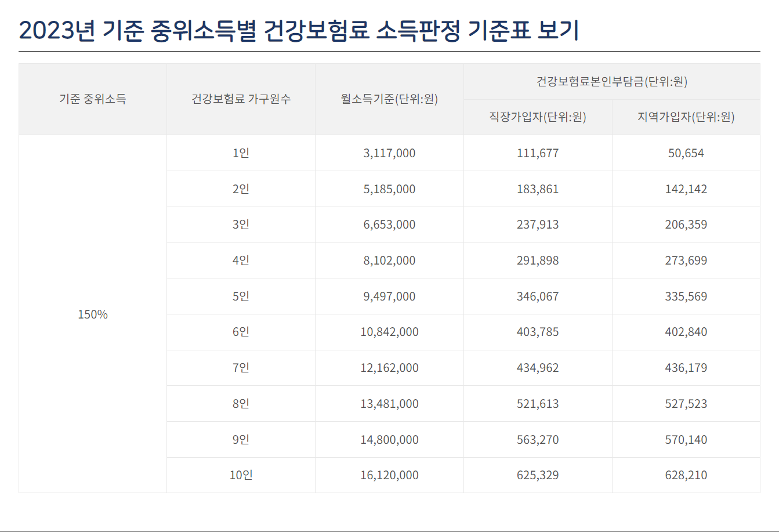Click the income value 6,653,000
Image resolution: width=779 pixels, height=532 pixels.
tap(389, 225)
